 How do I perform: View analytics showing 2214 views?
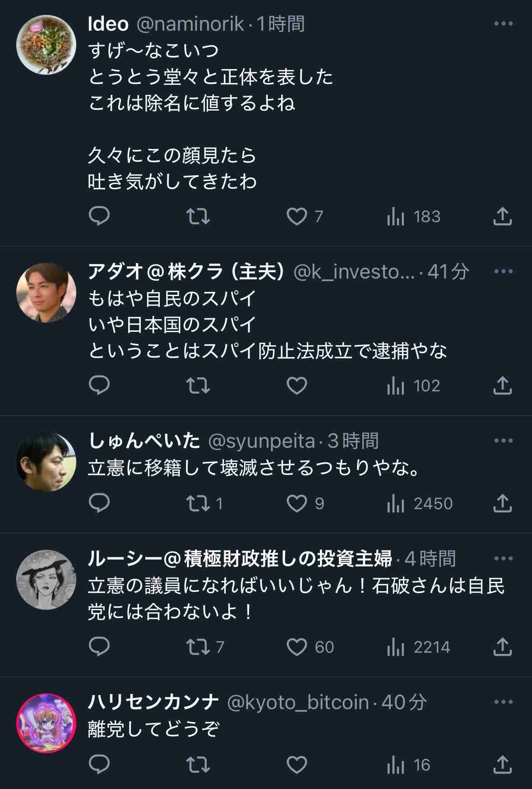tap(418, 647)
